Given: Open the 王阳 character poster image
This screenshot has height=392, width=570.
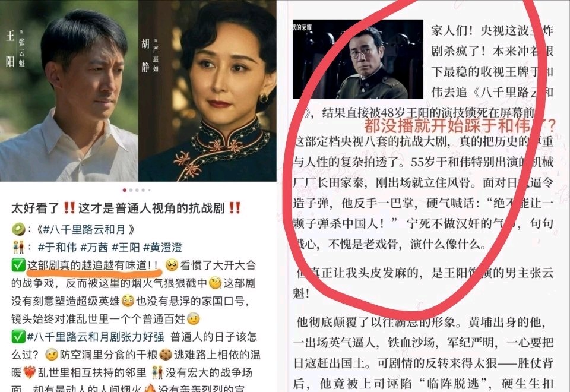Looking at the screenshot, I should point(69,90).
